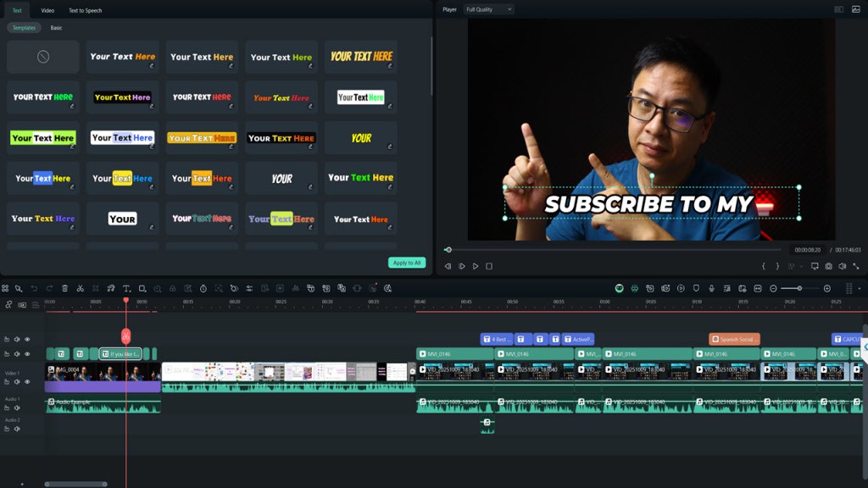Select the Spanish Social orange clip
The width and height of the screenshot is (868, 488).
[734, 339]
